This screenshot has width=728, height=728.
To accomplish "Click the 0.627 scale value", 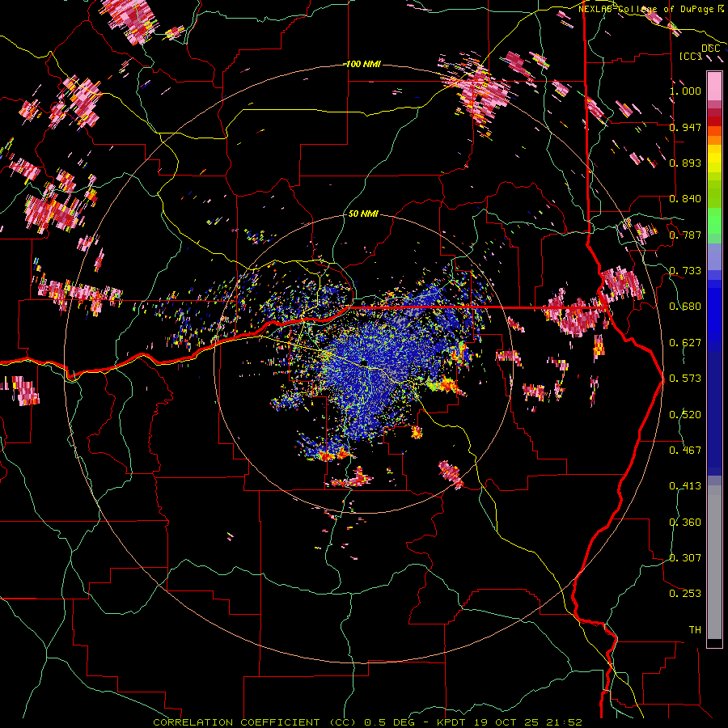I will pyautogui.click(x=685, y=343).
